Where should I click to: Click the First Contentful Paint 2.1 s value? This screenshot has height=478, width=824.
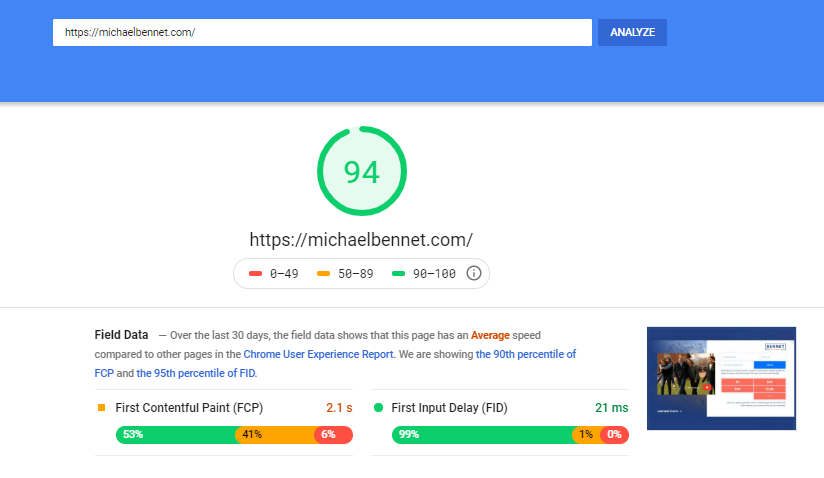pyautogui.click(x=339, y=408)
